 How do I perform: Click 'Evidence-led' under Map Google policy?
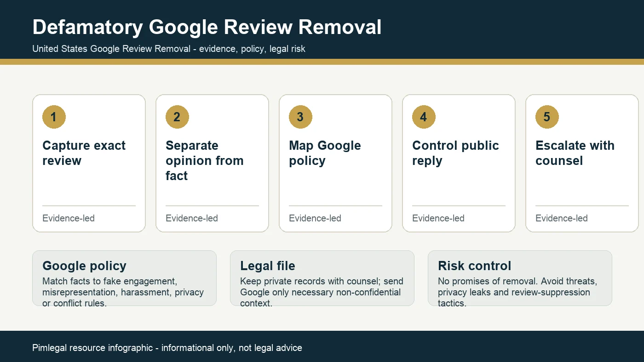315,218
